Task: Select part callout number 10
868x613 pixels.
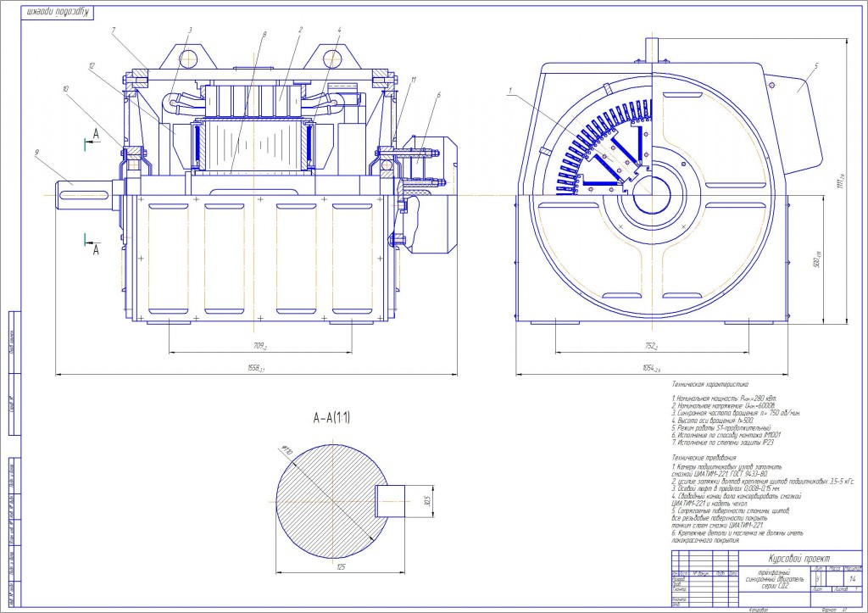Action: pos(65,88)
